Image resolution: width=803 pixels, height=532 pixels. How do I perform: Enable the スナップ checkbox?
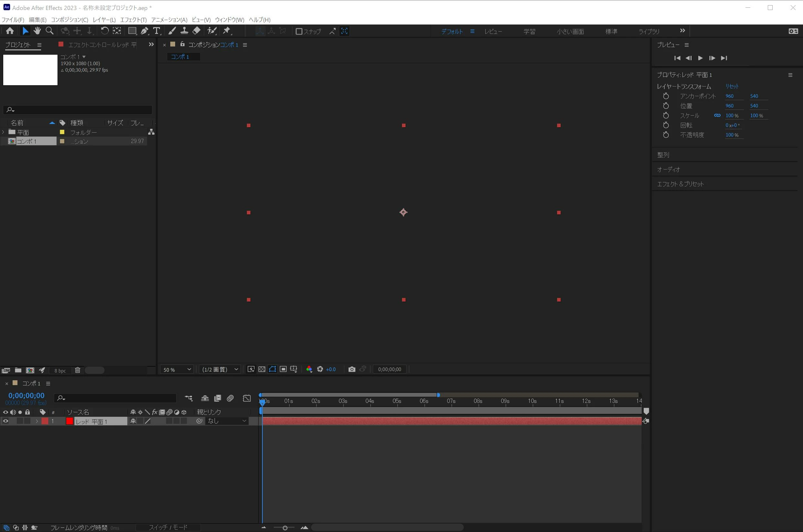[x=299, y=32]
